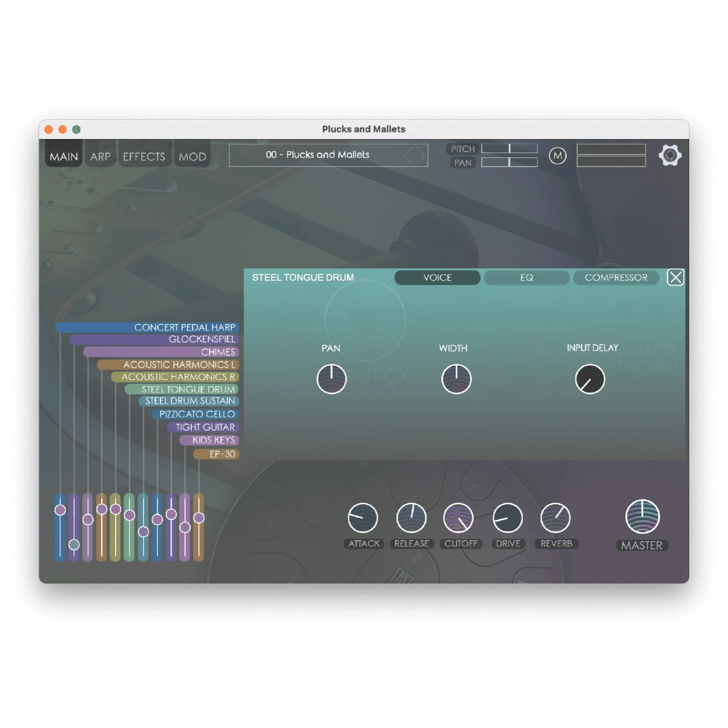Image resolution: width=728 pixels, height=728 pixels.
Task: Select the VOICE tab
Action: pyautogui.click(x=437, y=278)
